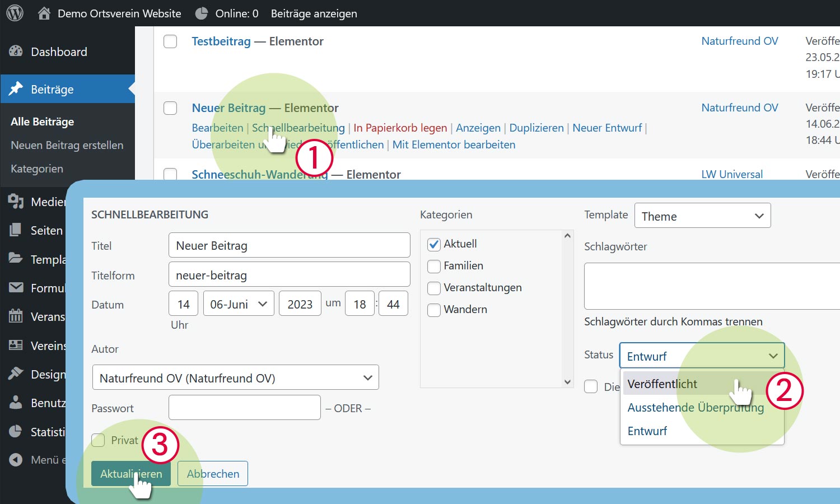840x504 pixels.
Task: Choose Veröffentlicht from the status list
Action: pos(662,384)
